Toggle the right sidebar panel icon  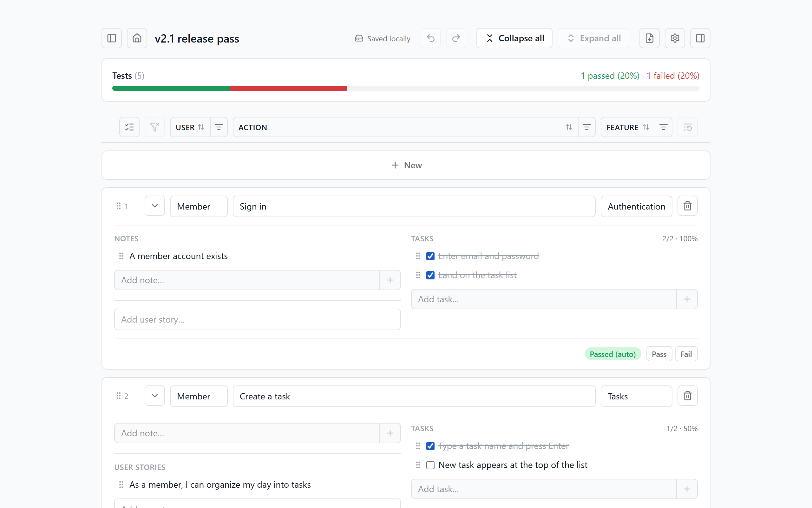coord(700,38)
